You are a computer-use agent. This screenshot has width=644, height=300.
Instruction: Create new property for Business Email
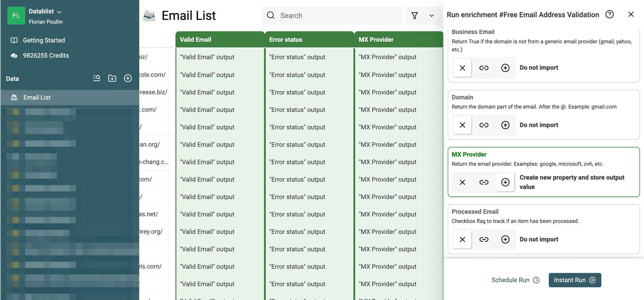[505, 68]
